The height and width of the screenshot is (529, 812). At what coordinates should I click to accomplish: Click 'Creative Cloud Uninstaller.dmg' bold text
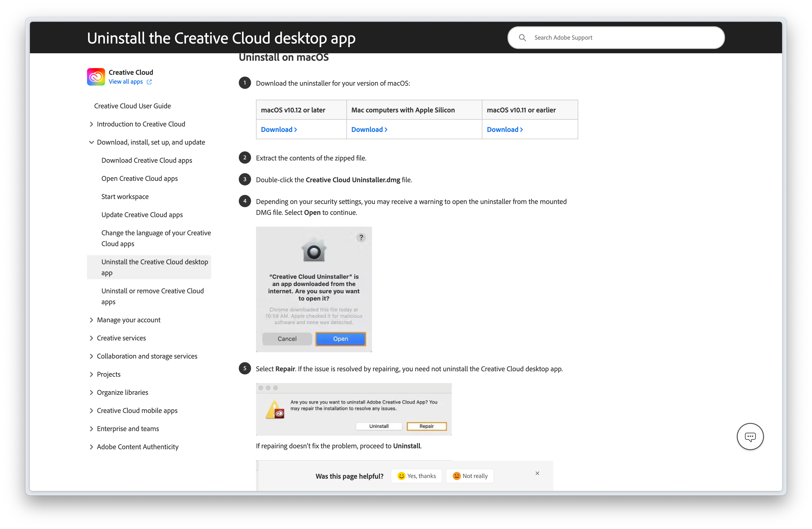tap(353, 180)
